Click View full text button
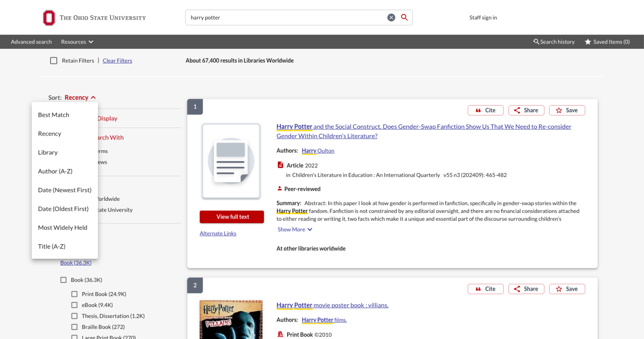 (232, 217)
